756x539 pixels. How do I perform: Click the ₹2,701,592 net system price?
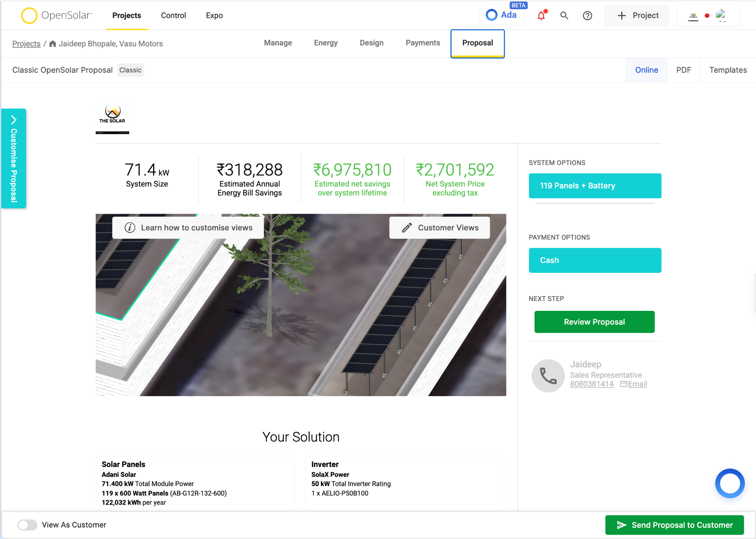(455, 170)
